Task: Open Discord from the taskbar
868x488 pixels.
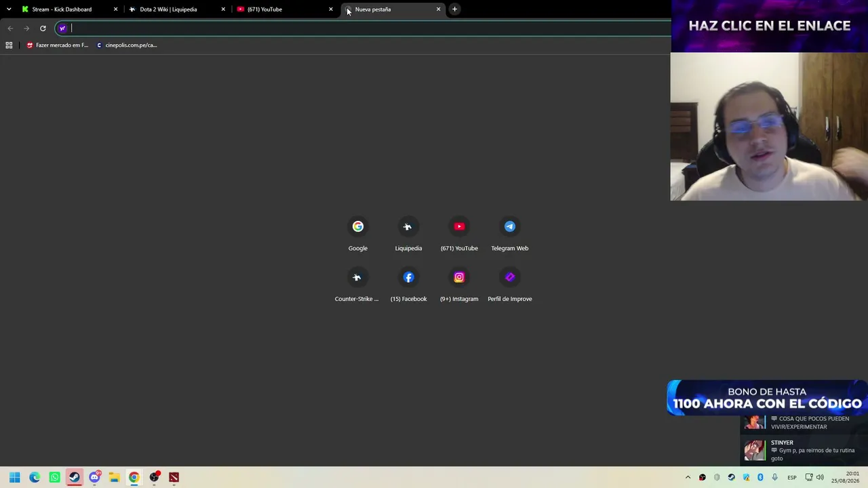Action: pyautogui.click(x=94, y=477)
